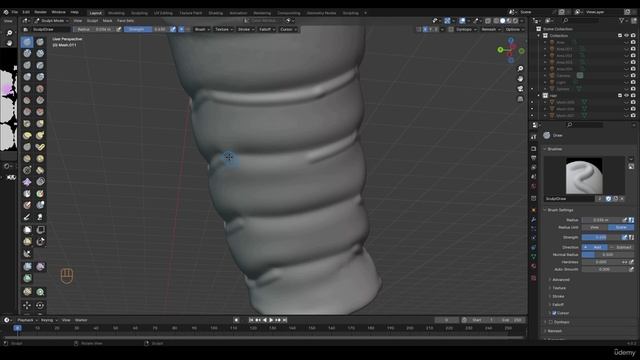Image resolution: width=640 pixels, height=360 pixels.
Task: Open the Output properties tab icon
Action: pos(533,158)
